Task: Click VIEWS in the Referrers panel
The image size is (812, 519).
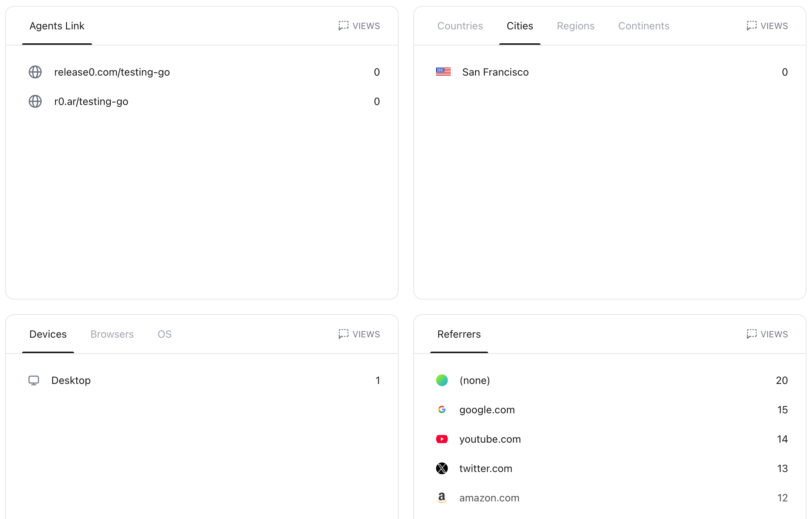Action: pos(767,334)
